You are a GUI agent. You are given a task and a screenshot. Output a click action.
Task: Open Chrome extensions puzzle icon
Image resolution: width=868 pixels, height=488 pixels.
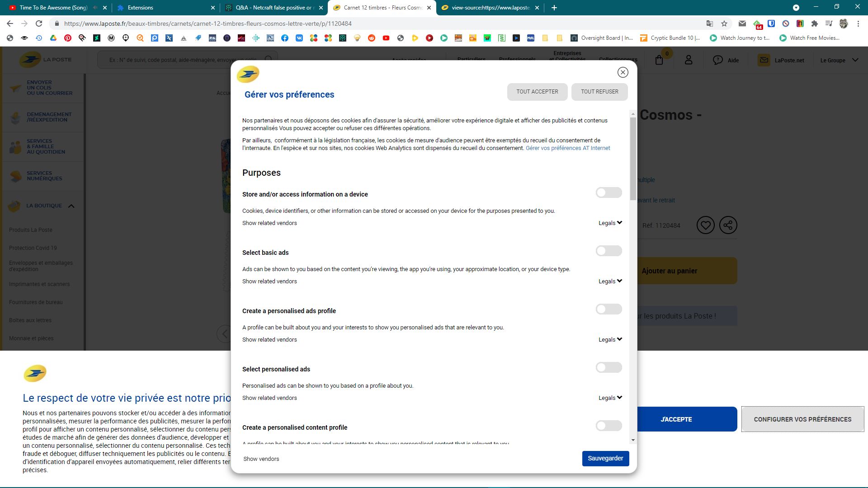coord(814,23)
